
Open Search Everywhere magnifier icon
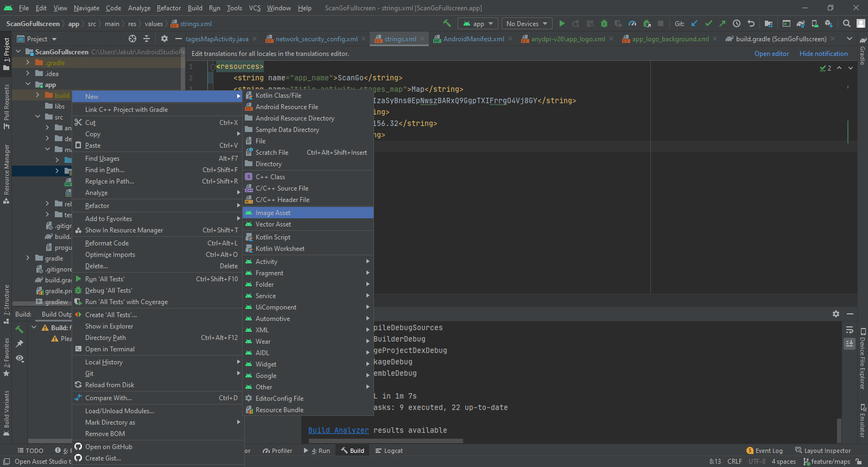(846, 23)
